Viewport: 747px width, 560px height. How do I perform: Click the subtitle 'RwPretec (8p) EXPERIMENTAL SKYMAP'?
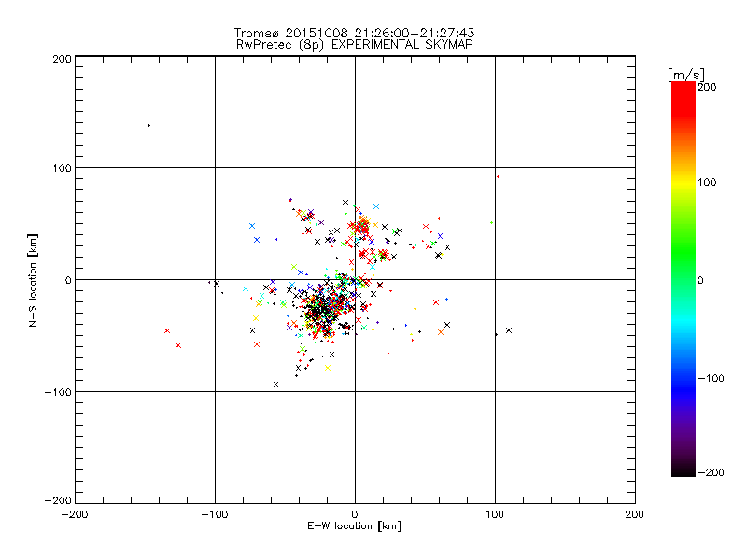pyautogui.click(x=354, y=45)
